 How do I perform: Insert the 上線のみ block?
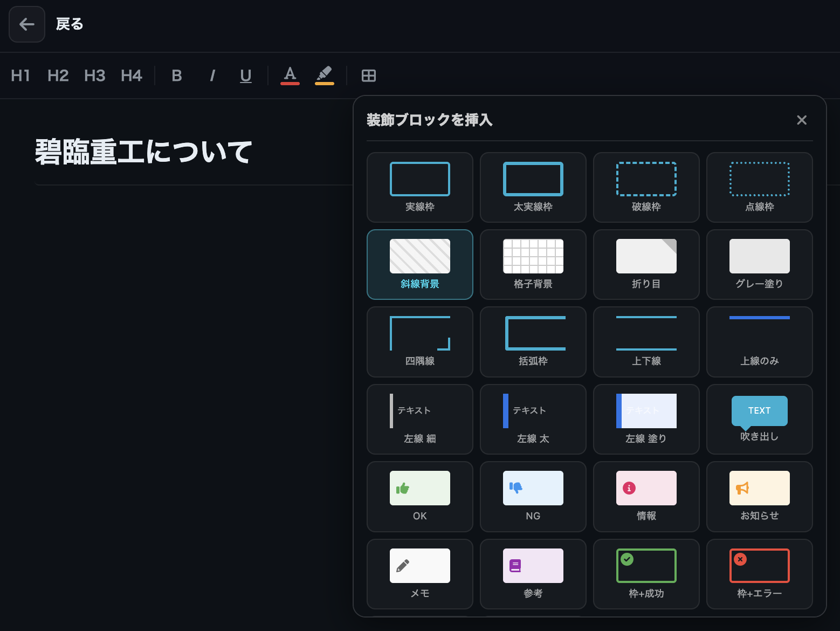click(x=760, y=342)
